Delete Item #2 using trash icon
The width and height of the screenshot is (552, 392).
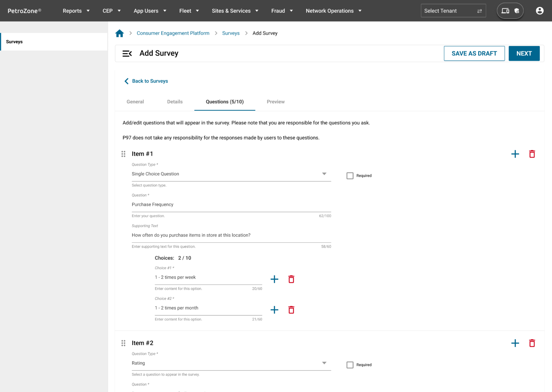coord(532,343)
